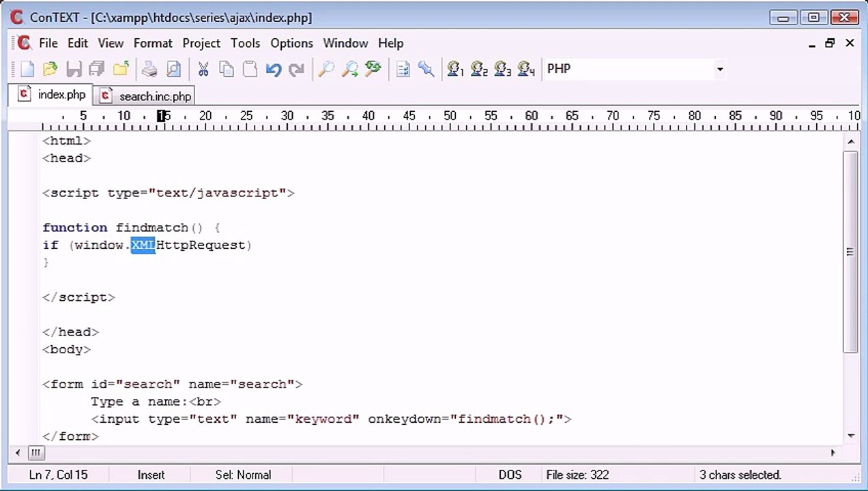
Task: Switch to the search.inc.php tab
Action: (x=145, y=96)
